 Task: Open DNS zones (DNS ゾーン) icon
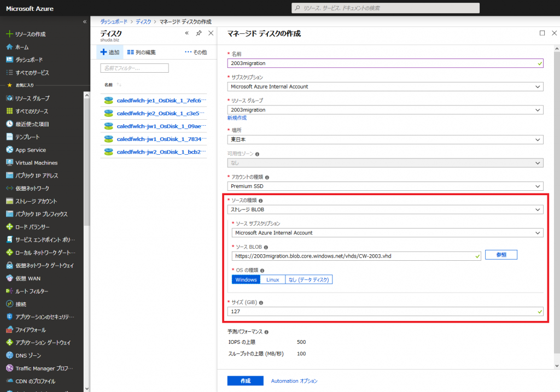(x=10, y=355)
